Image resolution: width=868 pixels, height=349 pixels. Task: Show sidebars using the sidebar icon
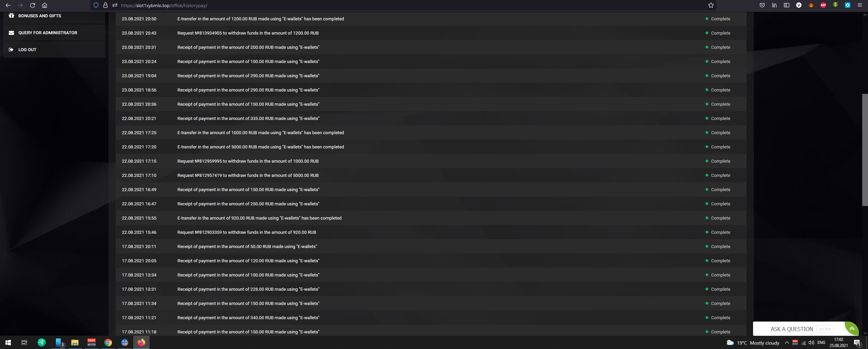click(787, 5)
